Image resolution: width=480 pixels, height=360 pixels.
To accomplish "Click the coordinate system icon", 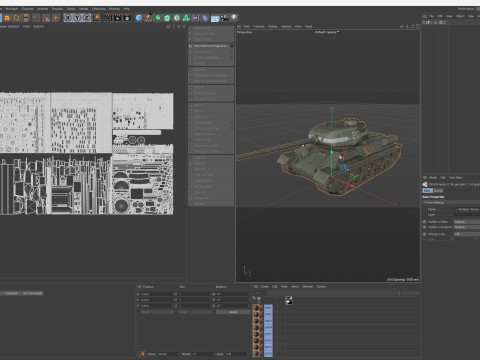I will tap(97, 18).
